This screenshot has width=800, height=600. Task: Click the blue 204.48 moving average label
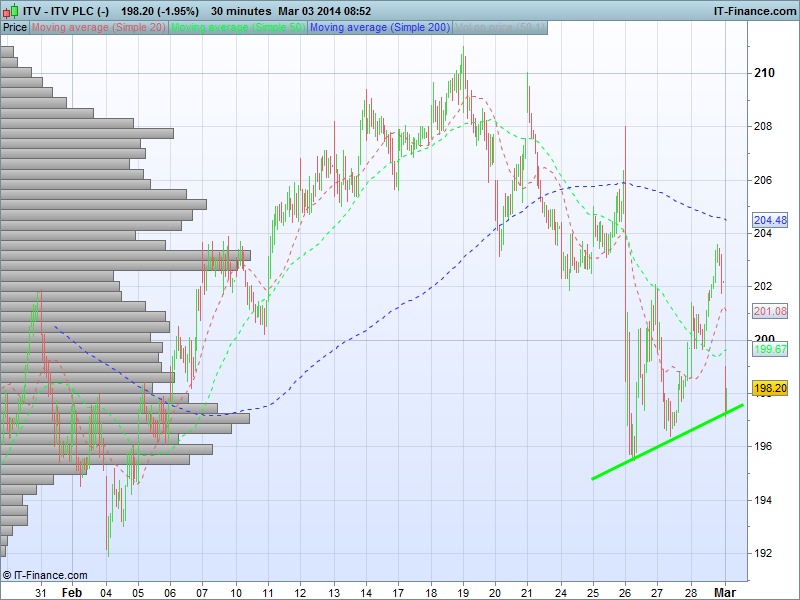tap(770, 220)
